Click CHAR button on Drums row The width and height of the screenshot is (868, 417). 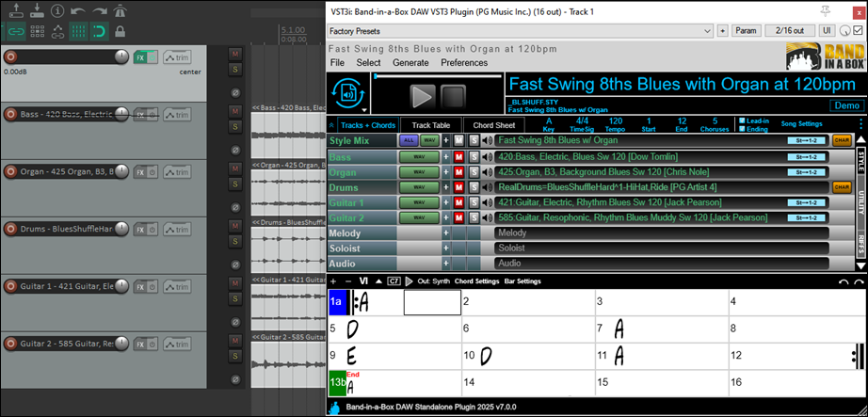842,187
